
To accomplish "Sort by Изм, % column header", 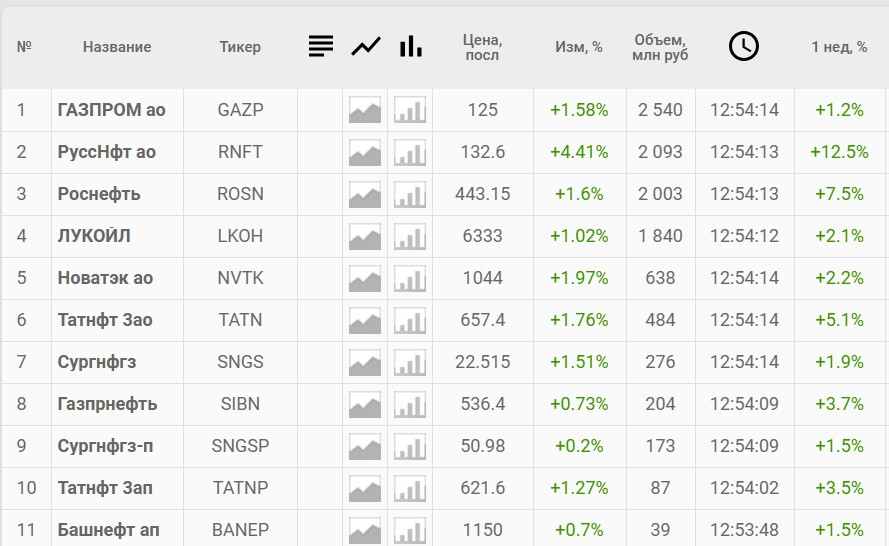I will coord(579,47).
